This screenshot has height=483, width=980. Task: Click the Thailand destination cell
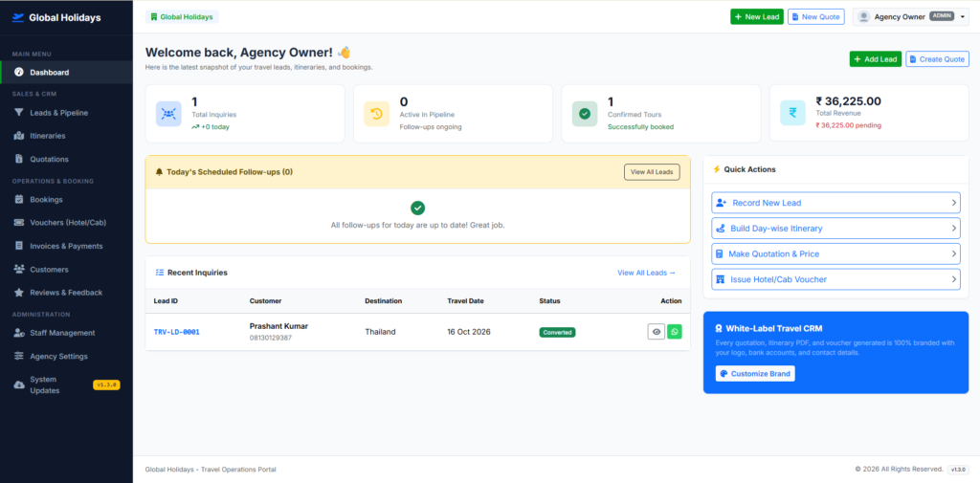pyautogui.click(x=380, y=332)
